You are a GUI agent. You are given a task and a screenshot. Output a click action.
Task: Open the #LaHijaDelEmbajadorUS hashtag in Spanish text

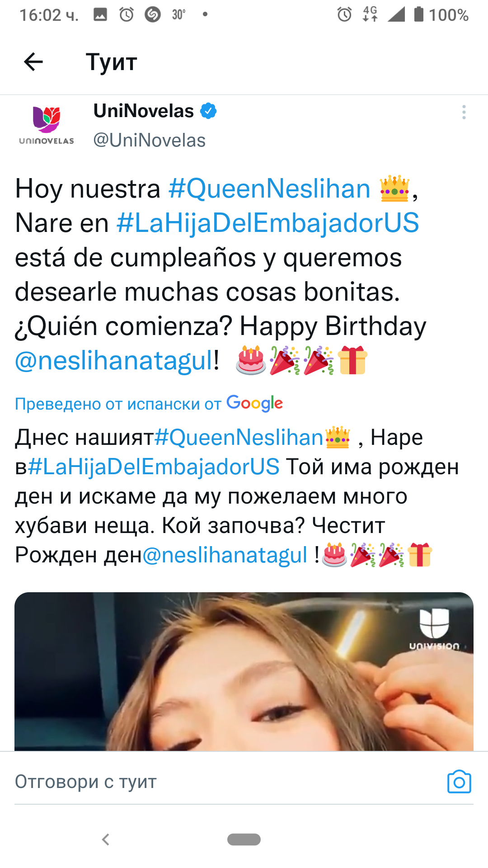[267, 223]
